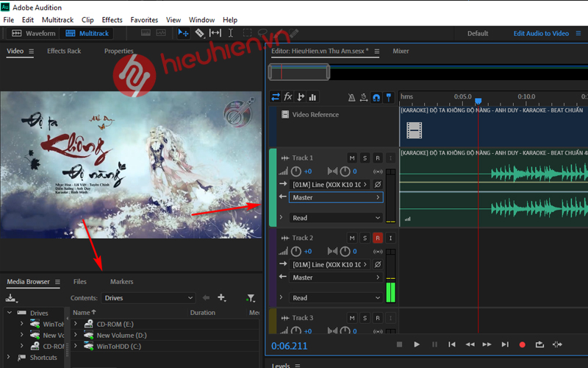This screenshot has height=368, width=588.
Task: Sort by the Duration column header
Action: point(203,312)
